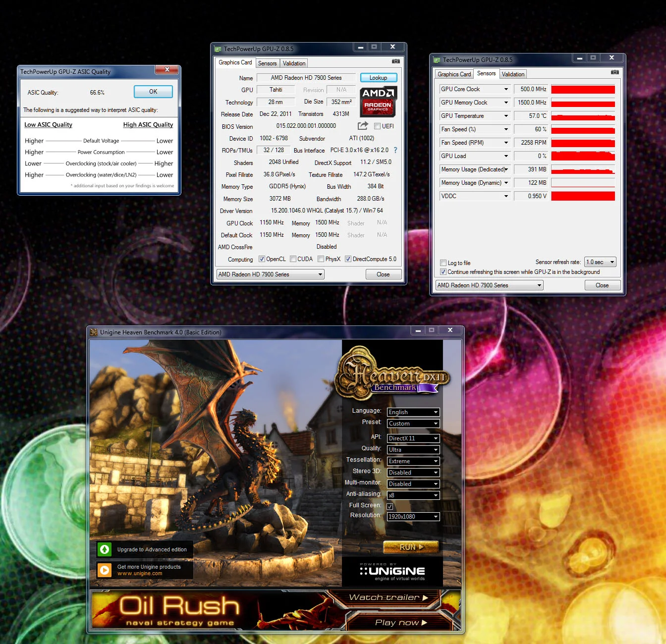Open the Preset dropdown showing Custom
666x644 pixels.
pos(413,424)
